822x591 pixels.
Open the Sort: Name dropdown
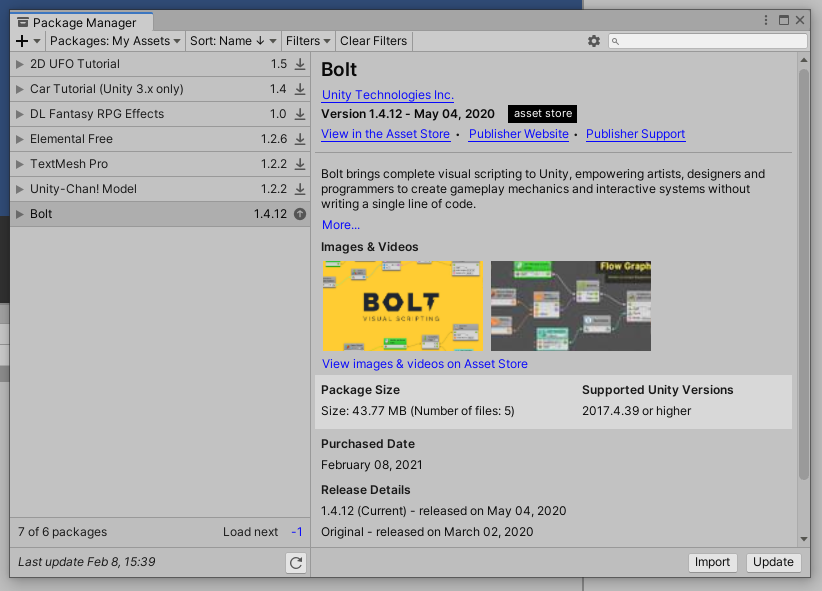(233, 41)
